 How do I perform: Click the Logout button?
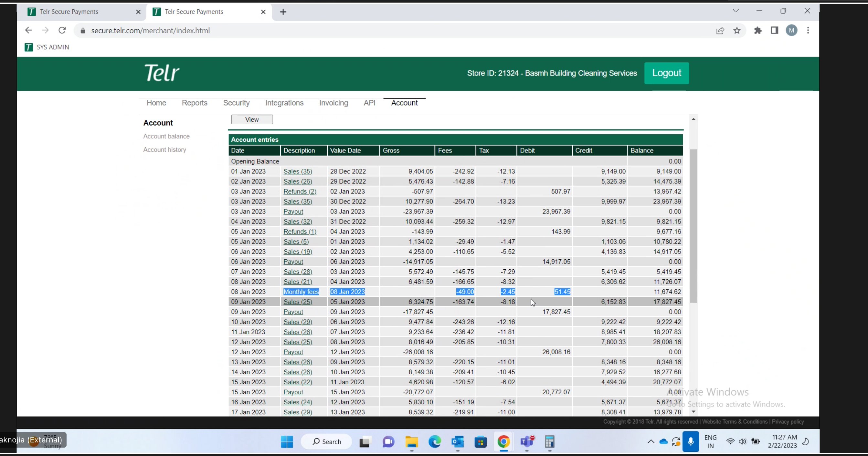coord(666,73)
